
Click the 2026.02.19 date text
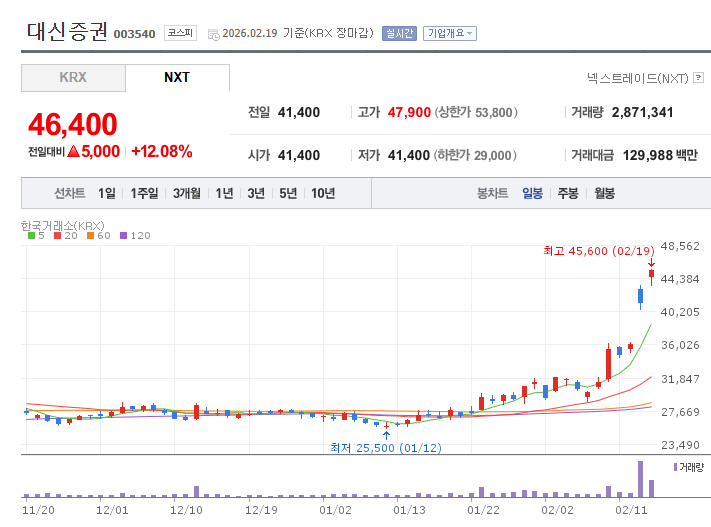249,33
